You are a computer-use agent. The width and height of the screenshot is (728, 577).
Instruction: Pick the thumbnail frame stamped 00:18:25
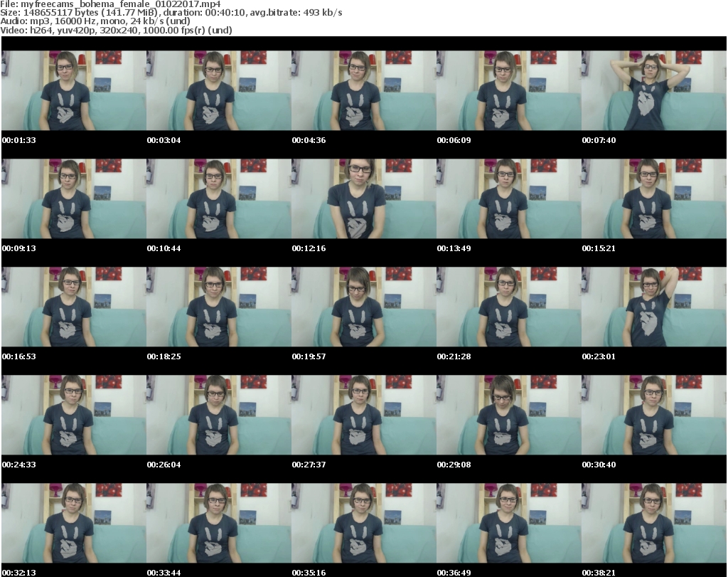pos(219,307)
